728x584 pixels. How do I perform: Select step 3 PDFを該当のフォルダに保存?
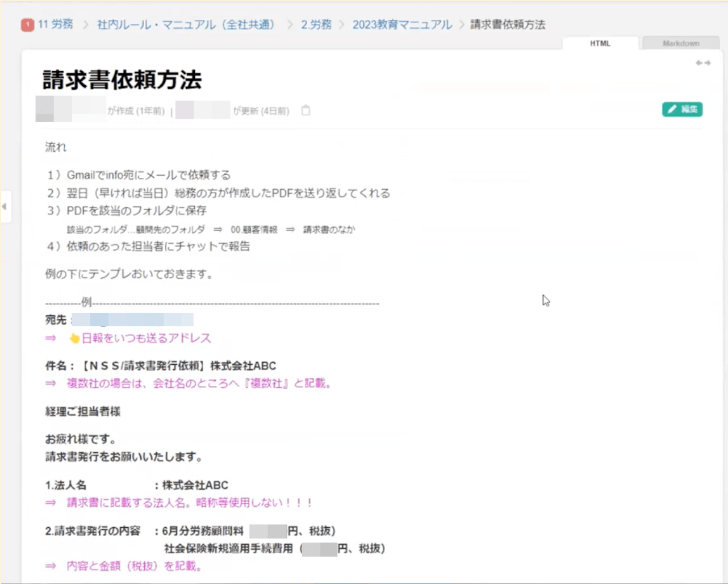pyautogui.click(x=127, y=211)
